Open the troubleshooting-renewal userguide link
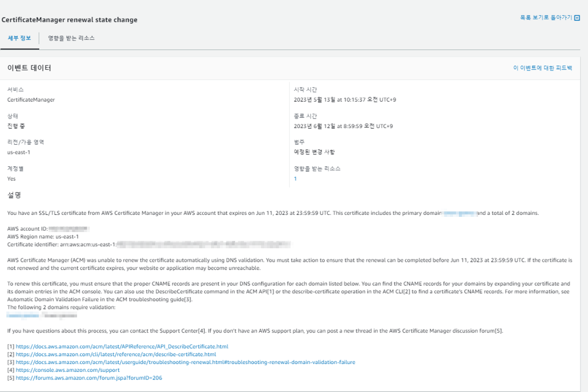The width and height of the screenshot is (588, 392). [x=185, y=362]
